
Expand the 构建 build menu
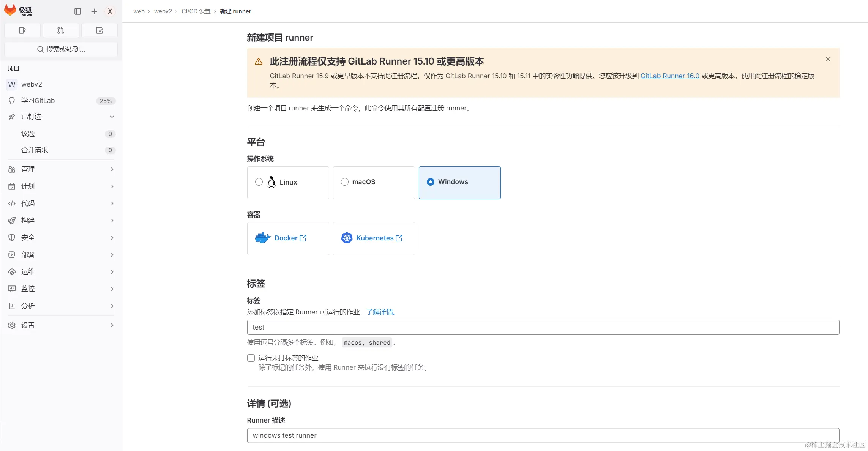(61, 221)
